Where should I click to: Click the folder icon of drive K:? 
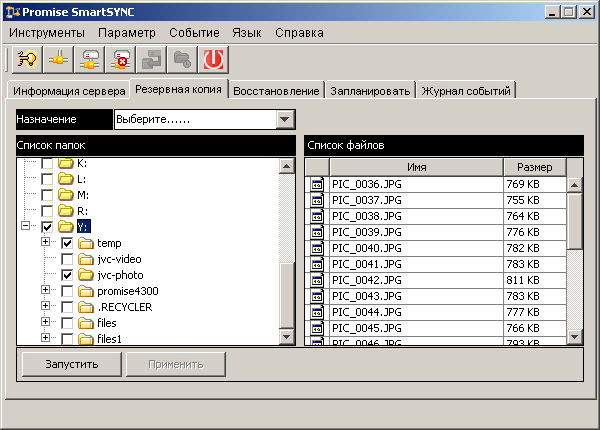(x=66, y=163)
